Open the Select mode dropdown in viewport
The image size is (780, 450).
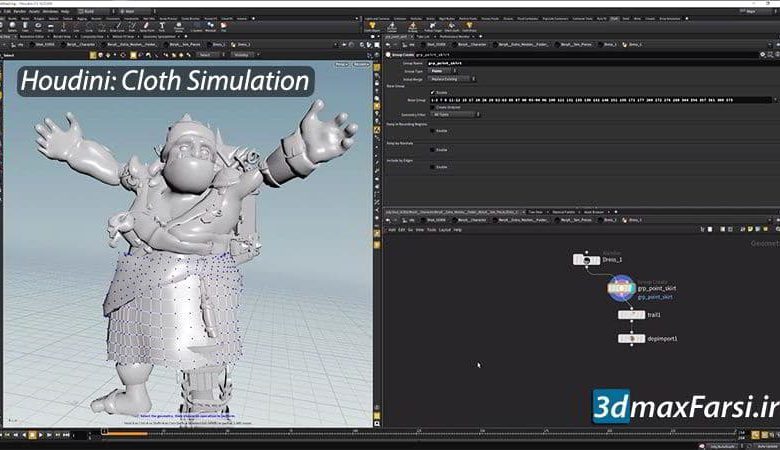tap(211, 55)
